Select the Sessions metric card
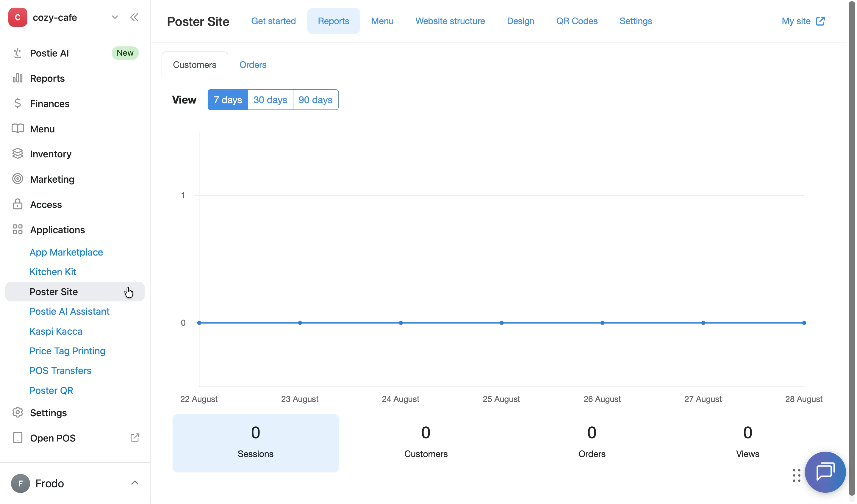Image resolution: width=857 pixels, height=504 pixels. point(256,443)
